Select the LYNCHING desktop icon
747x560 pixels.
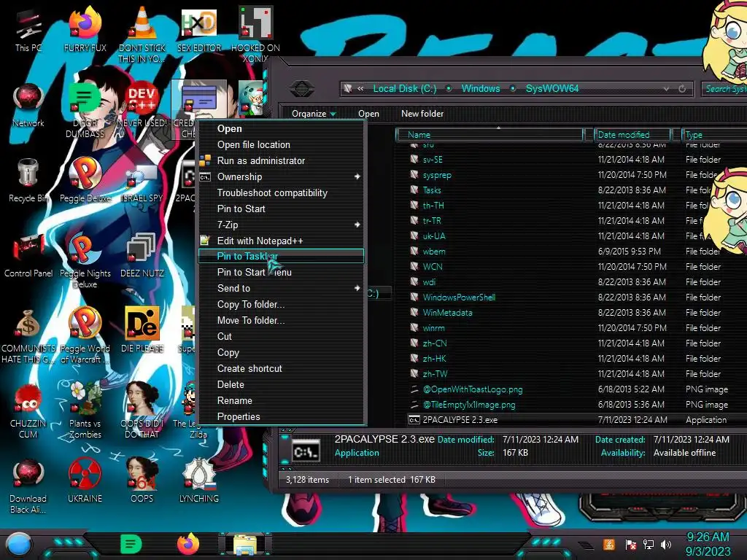point(198,481)
